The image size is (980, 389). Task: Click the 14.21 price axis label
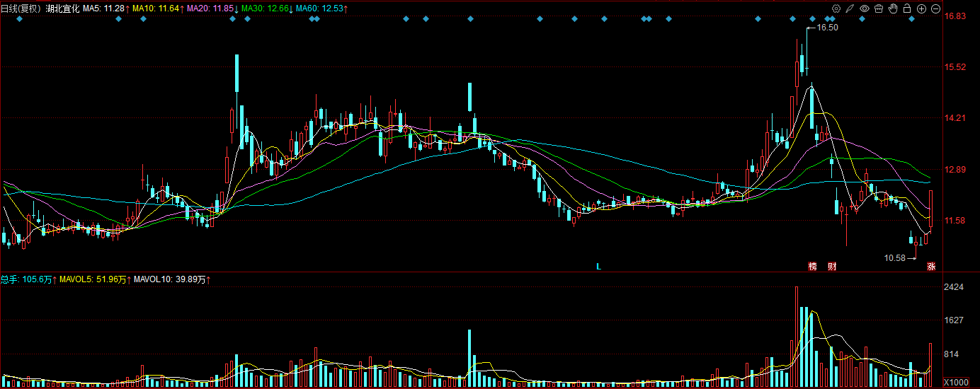[955, 118]
